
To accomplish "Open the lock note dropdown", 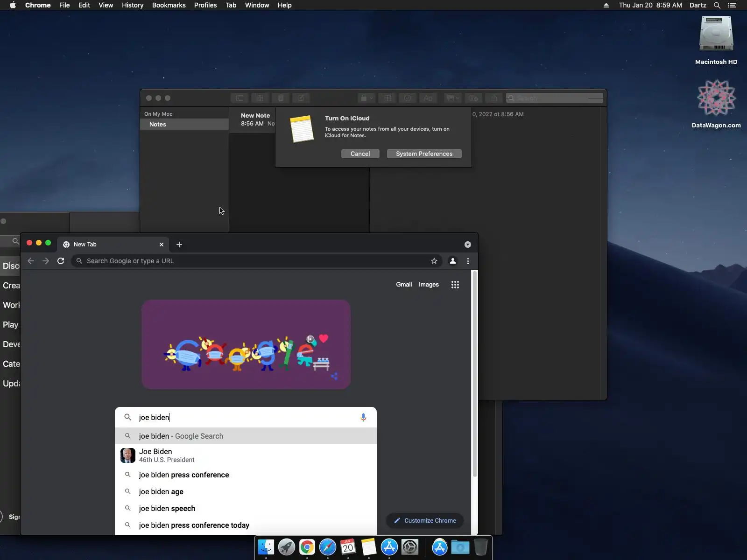I will click(366, 98).
